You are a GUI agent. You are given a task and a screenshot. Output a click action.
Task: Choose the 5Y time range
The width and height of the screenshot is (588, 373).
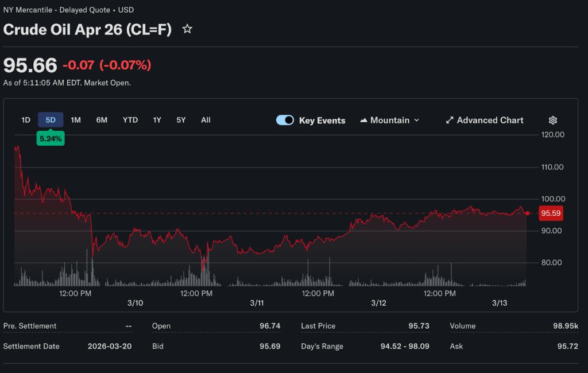(181, 120)
